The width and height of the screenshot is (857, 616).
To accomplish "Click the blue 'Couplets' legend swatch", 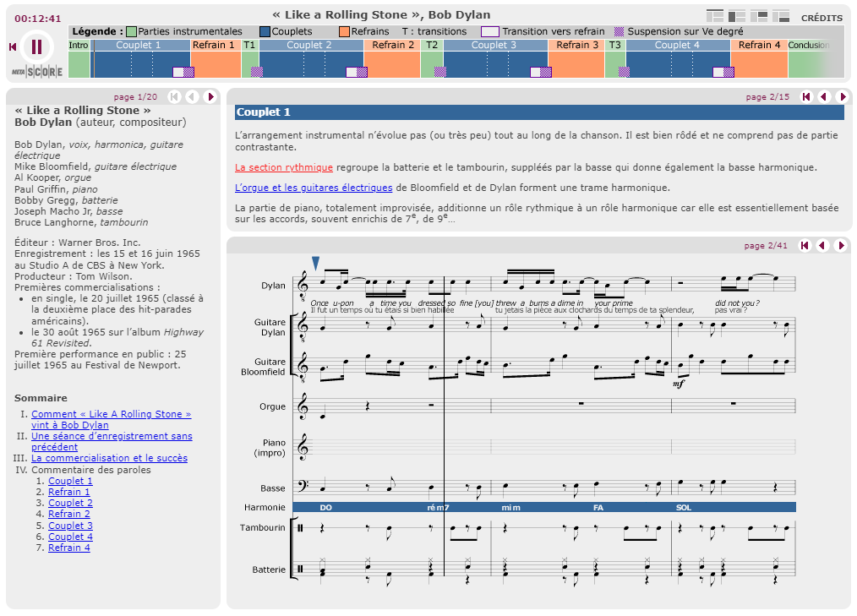I will point(265,32).
